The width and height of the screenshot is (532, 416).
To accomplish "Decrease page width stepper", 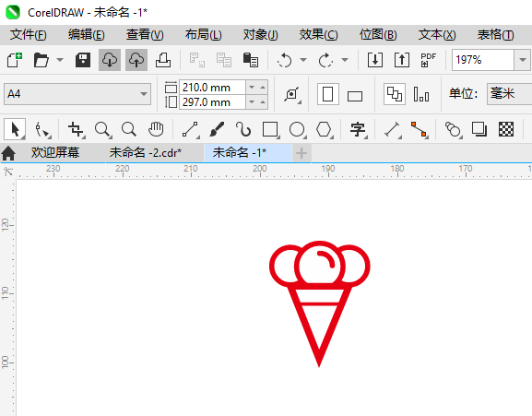I will [252, 88].
